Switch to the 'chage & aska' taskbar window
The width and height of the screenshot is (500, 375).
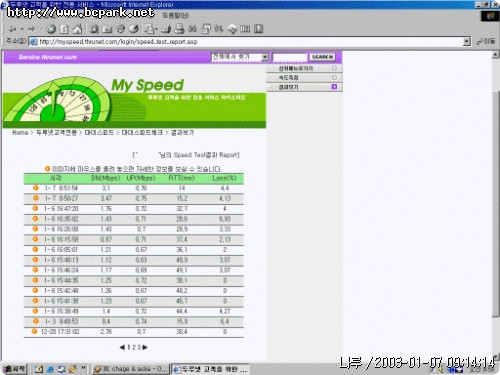(131, 369)
